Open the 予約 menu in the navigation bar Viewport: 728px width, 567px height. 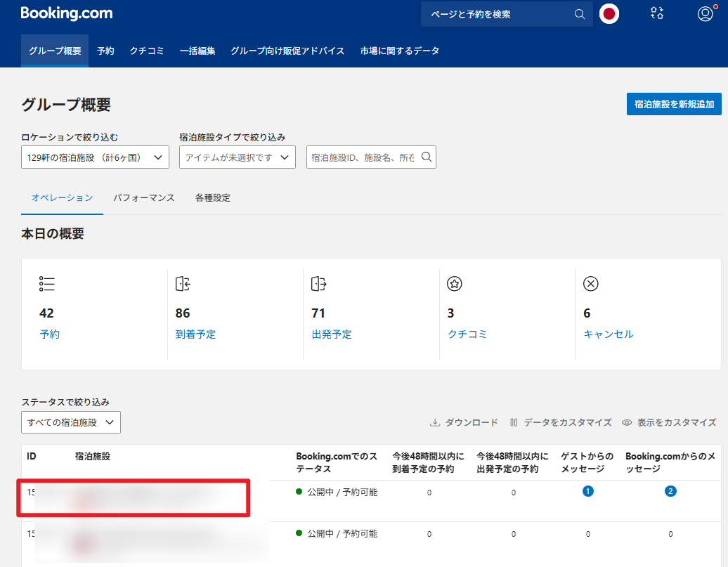click(105, 51)
